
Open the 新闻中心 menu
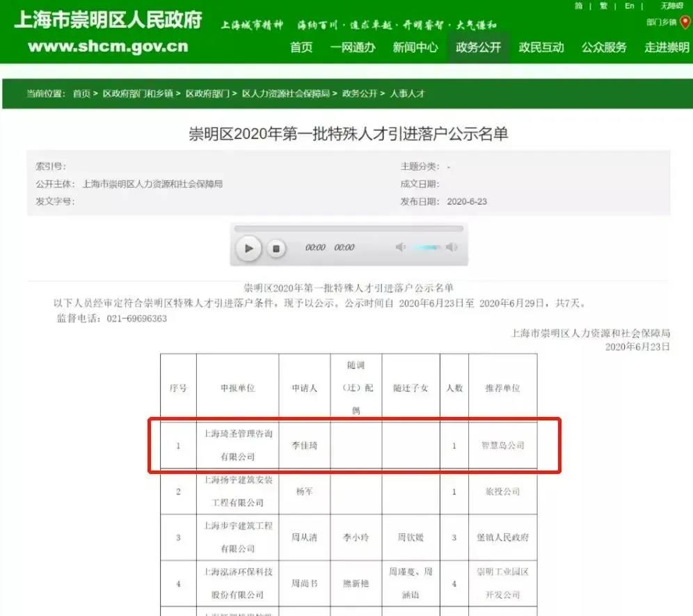(x=415, y=48)
